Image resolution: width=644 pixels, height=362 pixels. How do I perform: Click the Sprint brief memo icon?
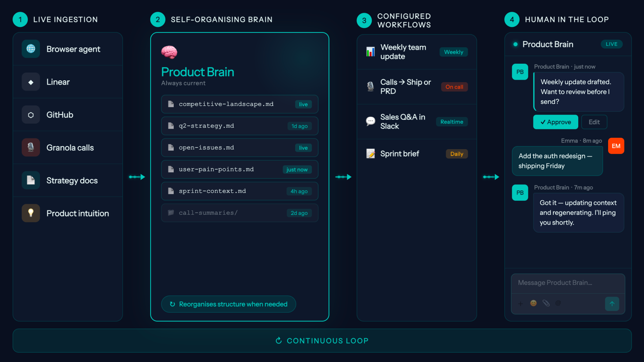[x=370, y=154]
